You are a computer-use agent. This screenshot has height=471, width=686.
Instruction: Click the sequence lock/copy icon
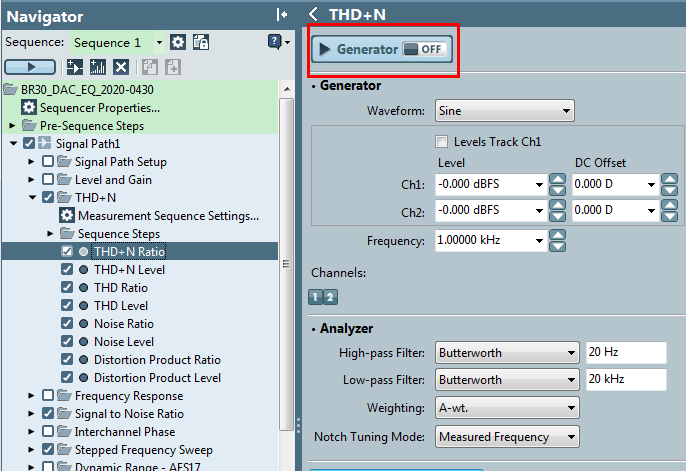click(x=201, y=42)
